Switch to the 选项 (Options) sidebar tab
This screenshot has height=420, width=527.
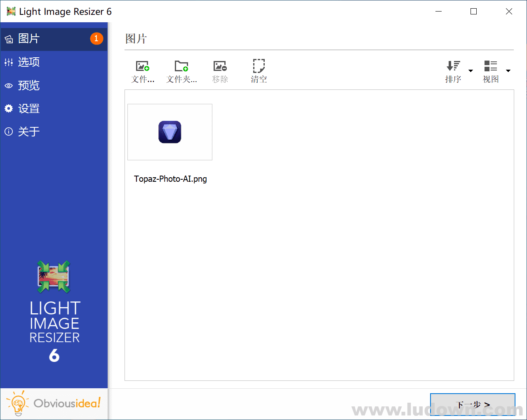[54, 62]
